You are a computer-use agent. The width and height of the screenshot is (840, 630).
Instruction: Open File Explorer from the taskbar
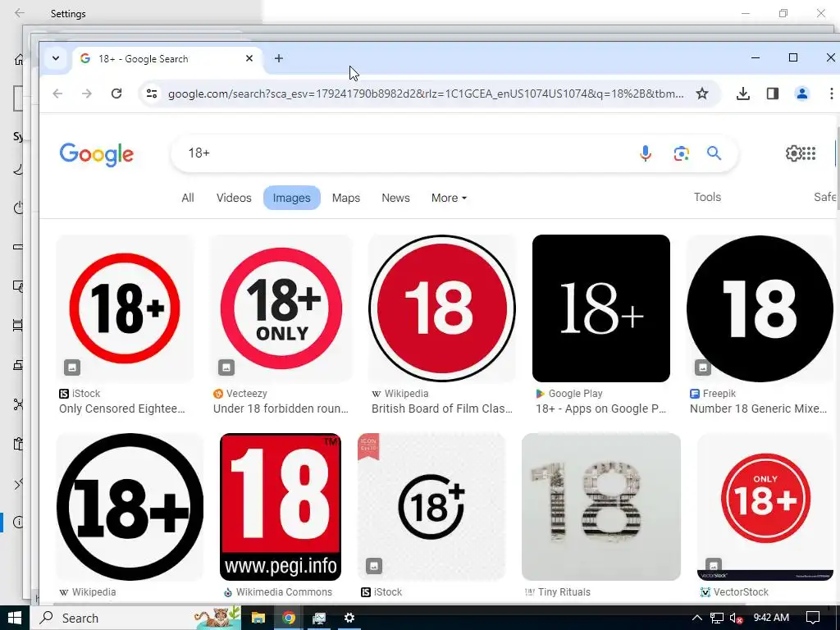click(x=258, y=618)
